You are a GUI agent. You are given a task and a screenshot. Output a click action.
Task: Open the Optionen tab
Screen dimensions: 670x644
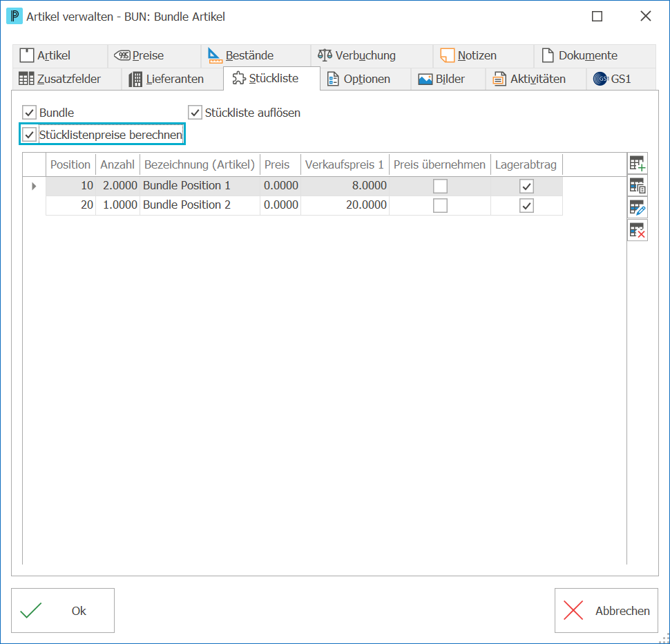click(365, 79)
